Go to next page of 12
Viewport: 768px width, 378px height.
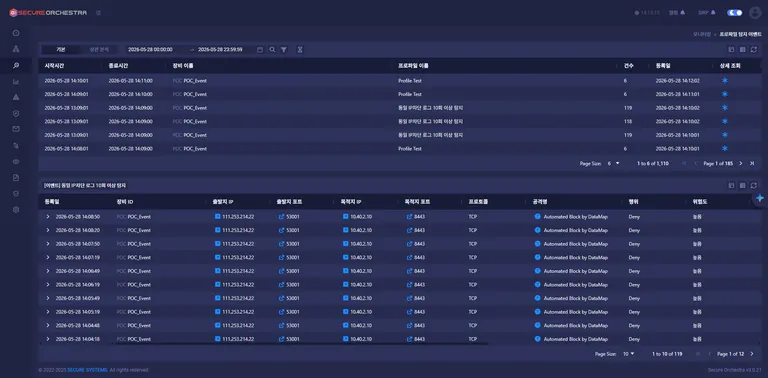tap(752, 354)
